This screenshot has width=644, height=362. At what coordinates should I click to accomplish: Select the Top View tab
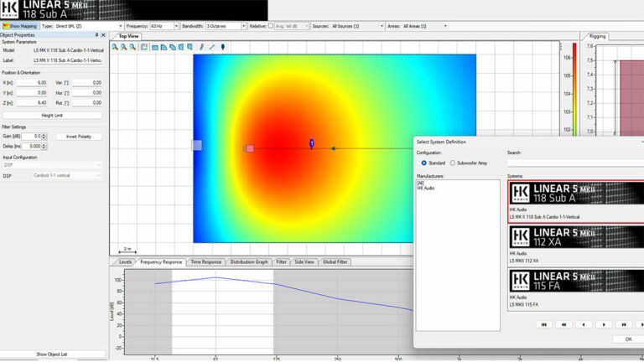(128, 36)
